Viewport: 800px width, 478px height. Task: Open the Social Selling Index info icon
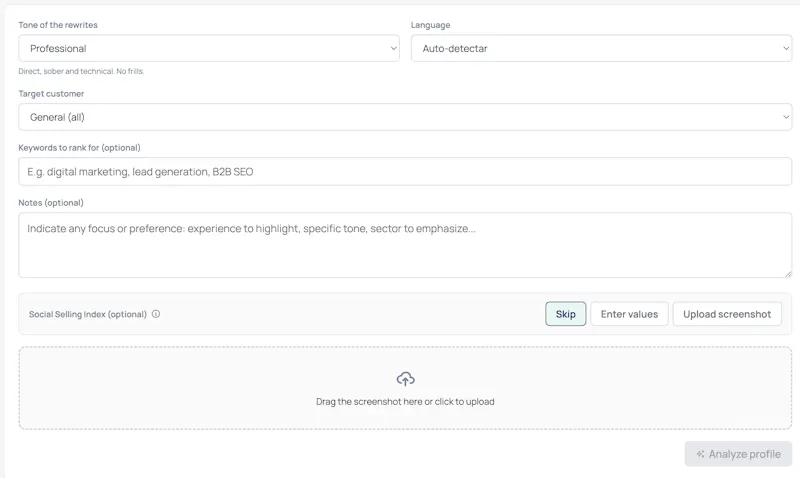(156, 314)
